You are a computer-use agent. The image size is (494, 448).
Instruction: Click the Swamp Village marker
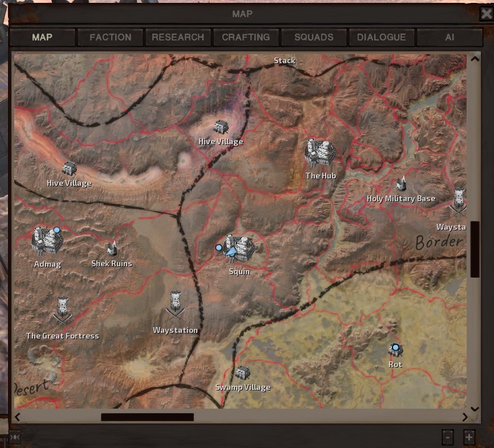pyautogui.click(x=244, y=373)
